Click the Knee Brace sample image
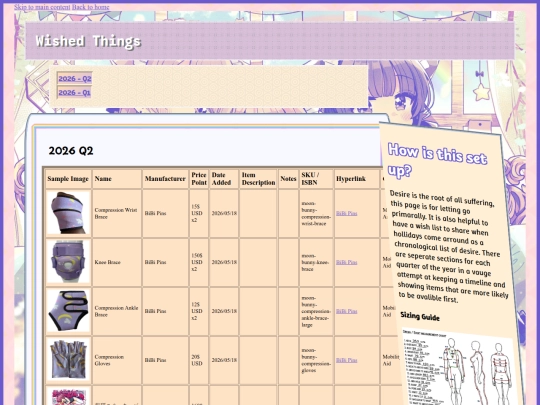540x405 pixels. click(x=68, y=262)
